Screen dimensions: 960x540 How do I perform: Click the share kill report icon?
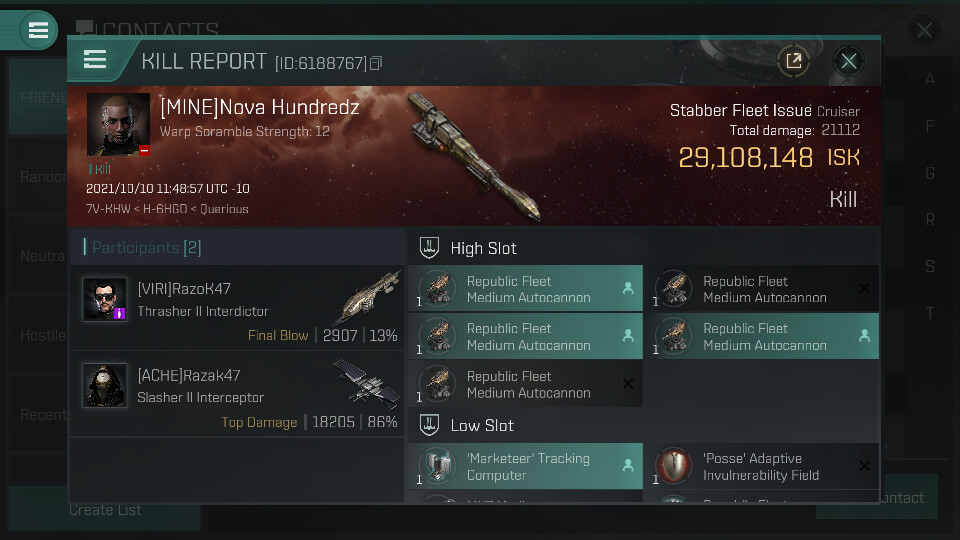793,61
